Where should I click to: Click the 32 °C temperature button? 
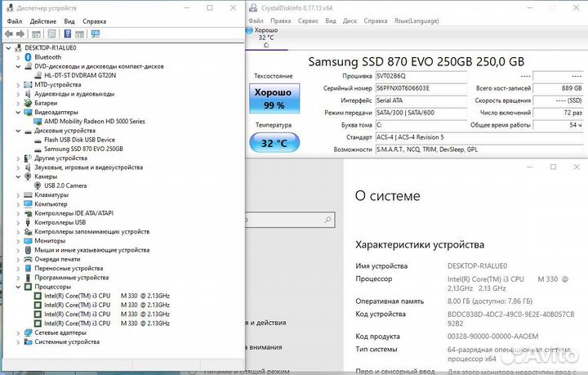[x=274, y=143]
